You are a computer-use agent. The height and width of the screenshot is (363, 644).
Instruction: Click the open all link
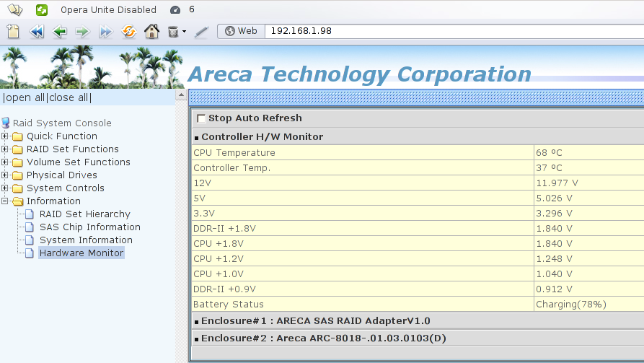pos(25,97)
